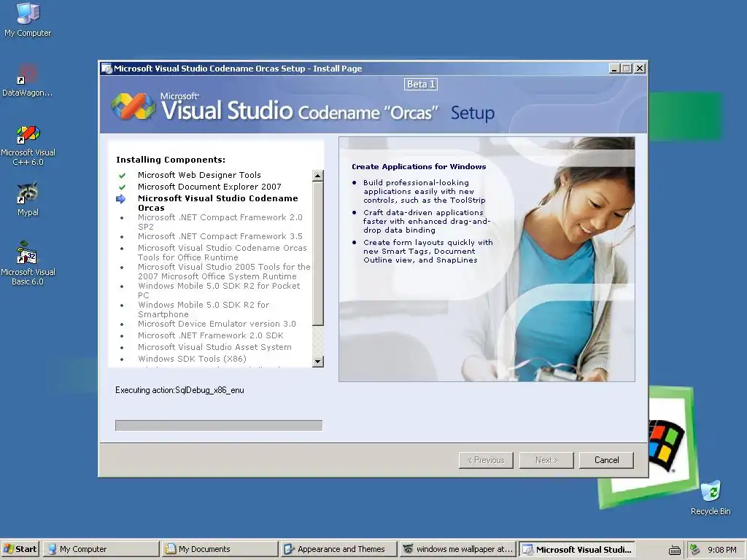Click the component list scroll down arrow
The image size is (747, 560).
click(x=318, y=362)
